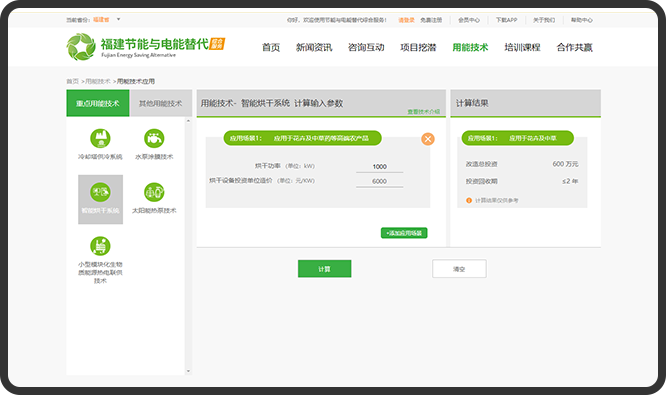Open 用能技术 in the main navigation

pyautogui.click(x=470, y=47)
